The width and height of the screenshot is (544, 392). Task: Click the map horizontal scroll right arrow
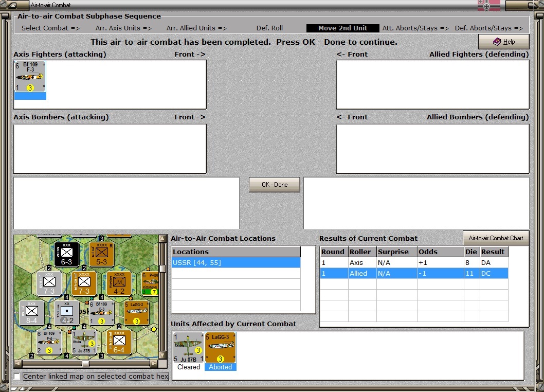pyautogui.click(x=154, y=364)
